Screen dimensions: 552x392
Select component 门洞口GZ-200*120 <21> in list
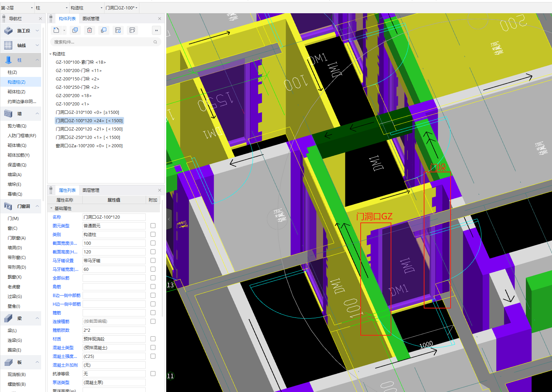89,129
